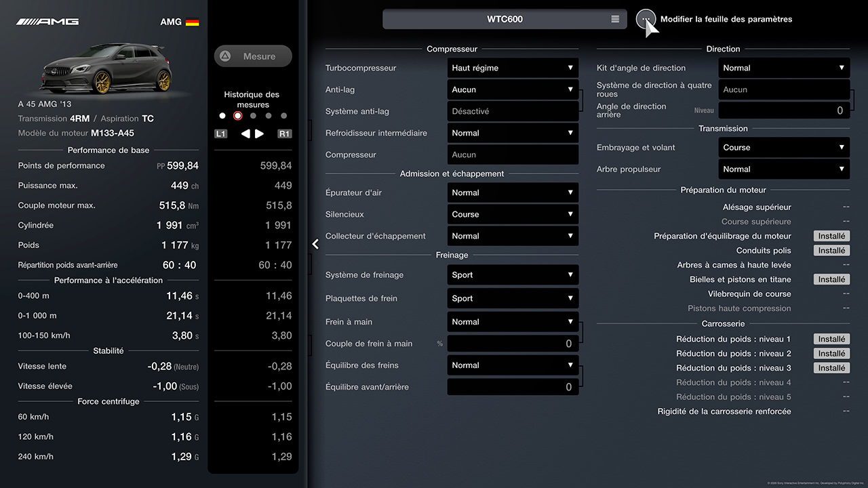Click the Équilibre avant/arrière value field
Viewport: 868px width, 488px height.
[x=513, y=387]
